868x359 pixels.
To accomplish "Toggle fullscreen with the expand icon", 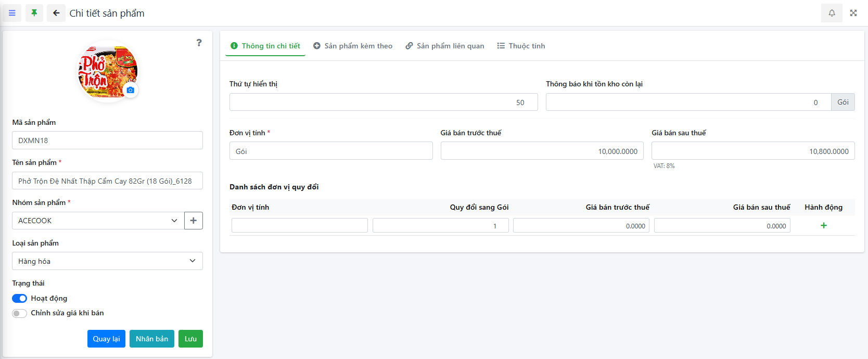I will pyautogui.click(x=853, y=13).
